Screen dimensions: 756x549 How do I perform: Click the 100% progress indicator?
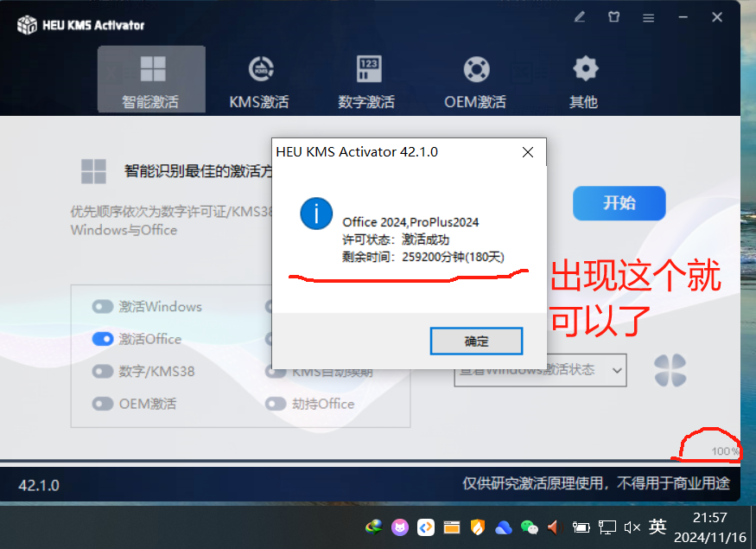pyautogui.click(x=725, y=451)
